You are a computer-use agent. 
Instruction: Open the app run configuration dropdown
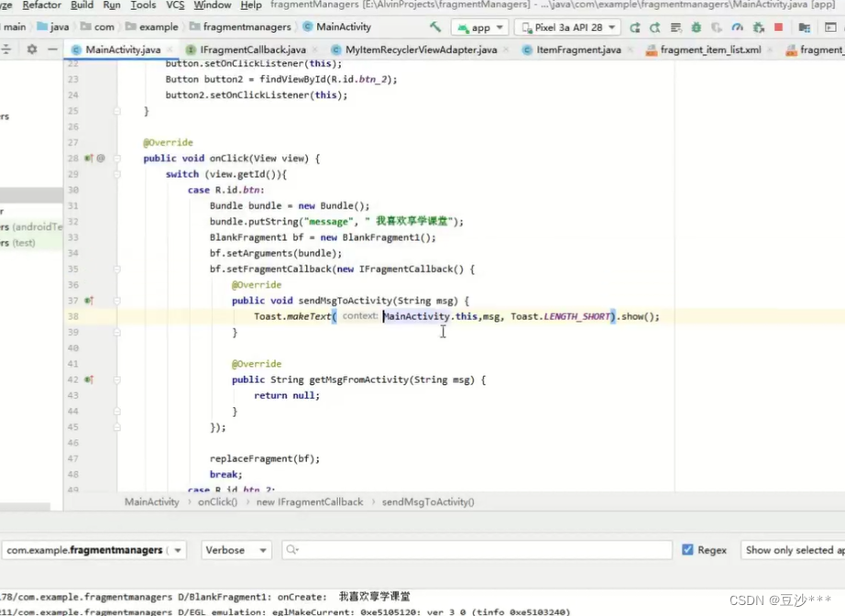coord(480,27)
